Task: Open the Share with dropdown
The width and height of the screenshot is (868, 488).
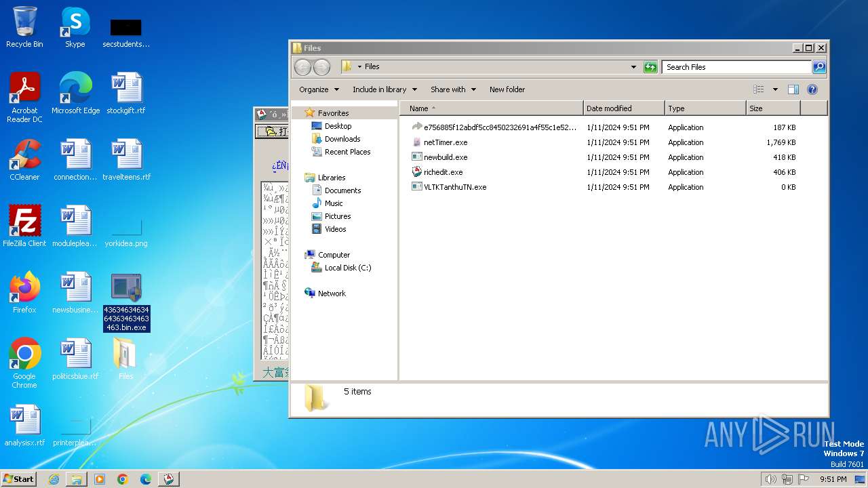Action: pos(453,89)
